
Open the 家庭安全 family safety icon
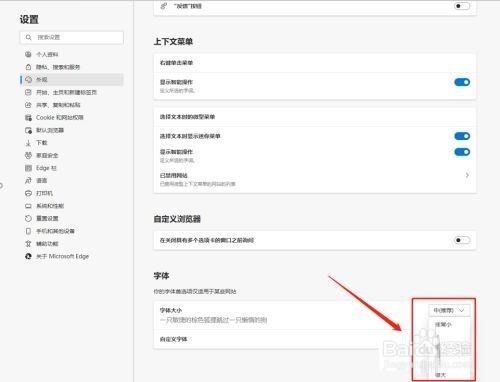click(28, 155)
